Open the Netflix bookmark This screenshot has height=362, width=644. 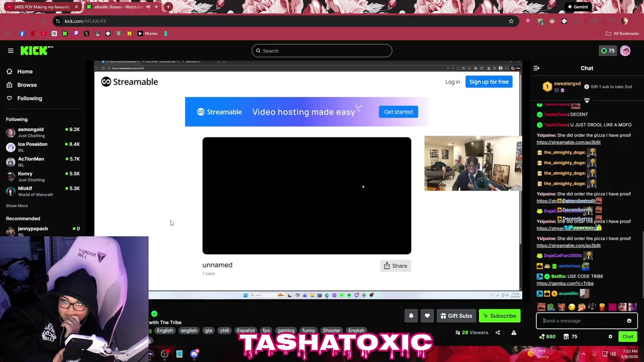click(x=33, y=34)
